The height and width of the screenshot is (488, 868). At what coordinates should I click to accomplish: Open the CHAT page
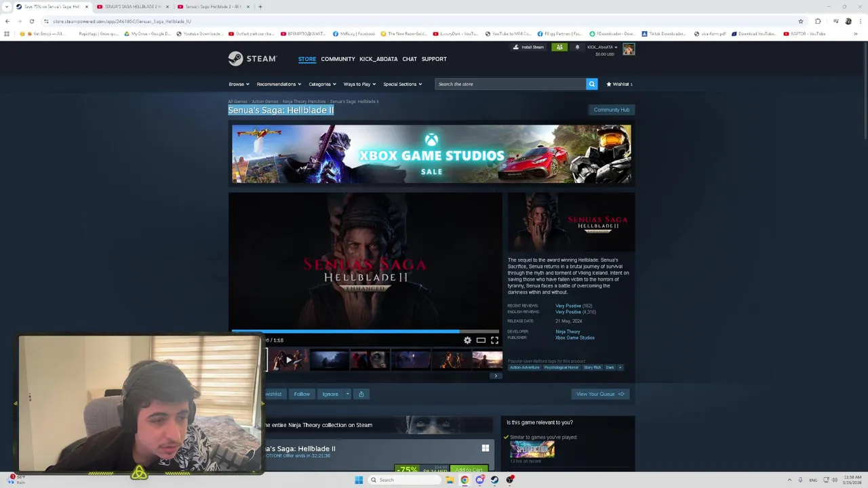(410, 59)
